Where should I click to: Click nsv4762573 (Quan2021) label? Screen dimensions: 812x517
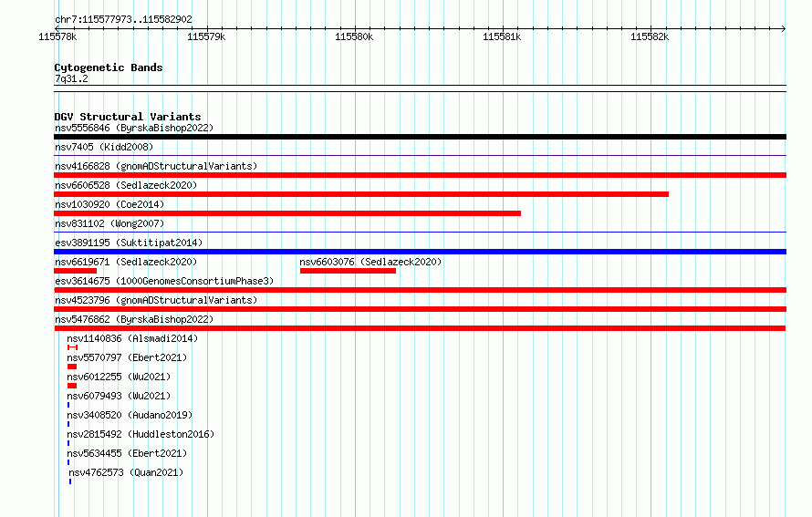126,472
